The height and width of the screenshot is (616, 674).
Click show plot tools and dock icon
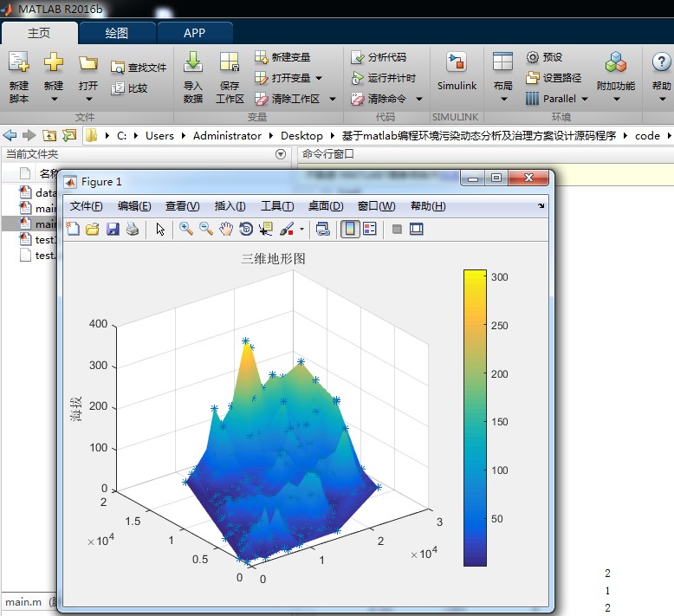coord(416,229)
